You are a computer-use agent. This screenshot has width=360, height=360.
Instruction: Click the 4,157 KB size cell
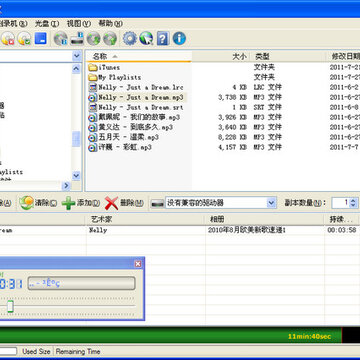[x=232, y=147]
